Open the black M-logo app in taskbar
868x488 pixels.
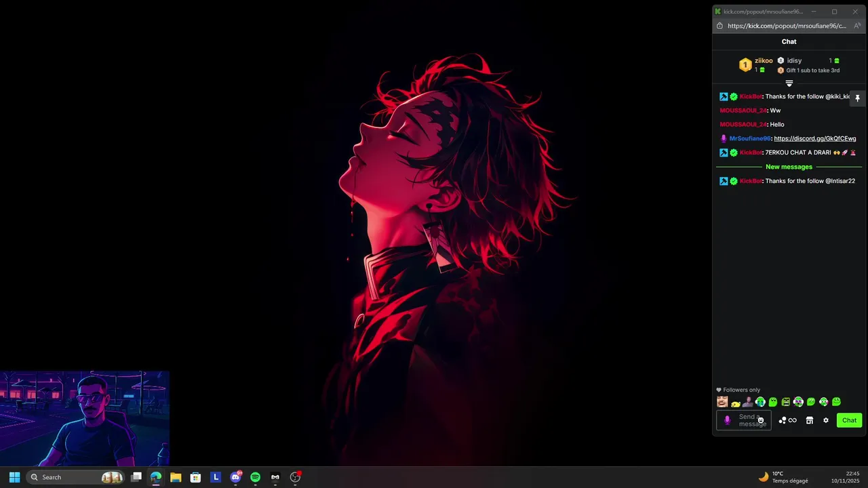click(x=275, y=477)
